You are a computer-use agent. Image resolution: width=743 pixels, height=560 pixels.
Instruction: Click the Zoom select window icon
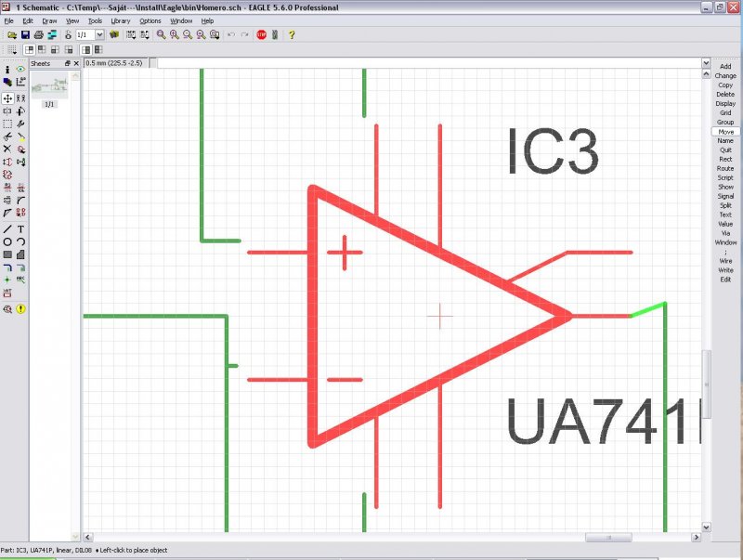[215, 34]
